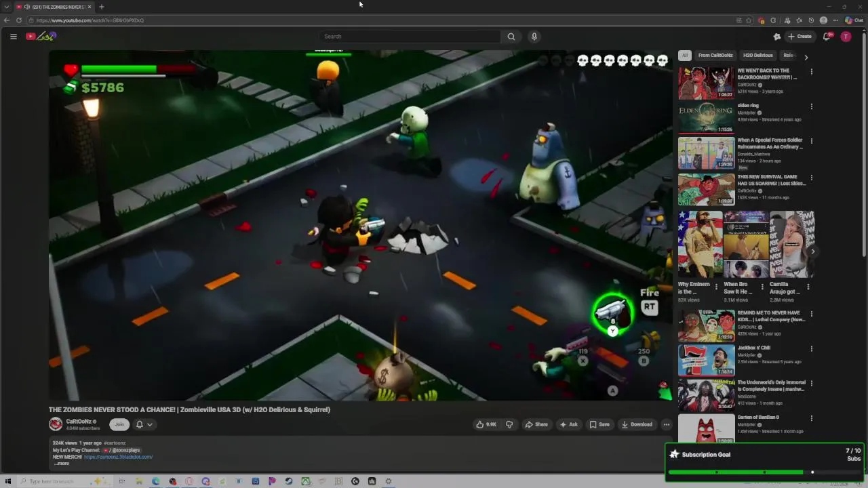Click the video player to pause

[x=360, y=225]
